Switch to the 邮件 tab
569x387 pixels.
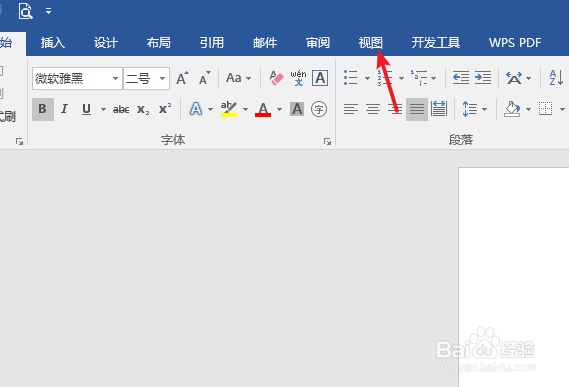pos(265,43)
